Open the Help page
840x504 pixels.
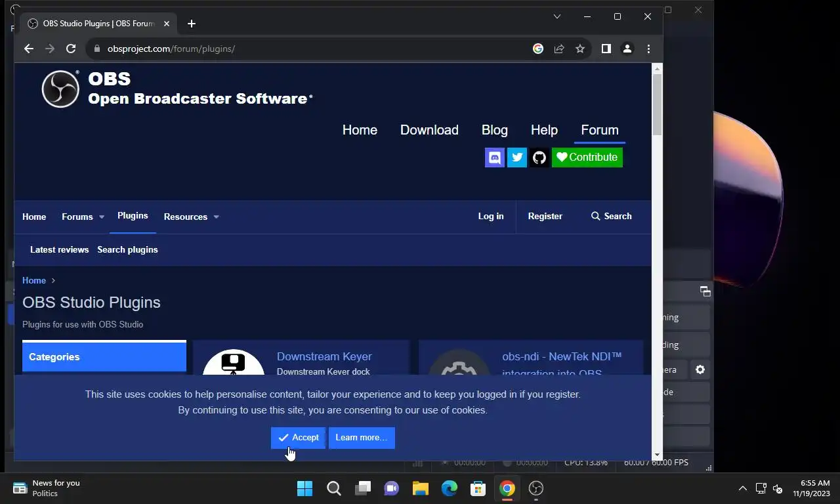coord(544,130)
